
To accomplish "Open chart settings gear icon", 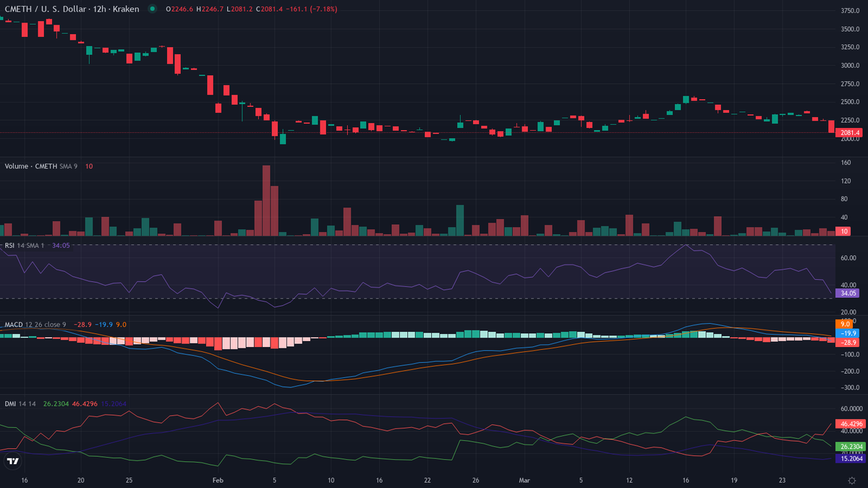I will click(x=851, y=480).
